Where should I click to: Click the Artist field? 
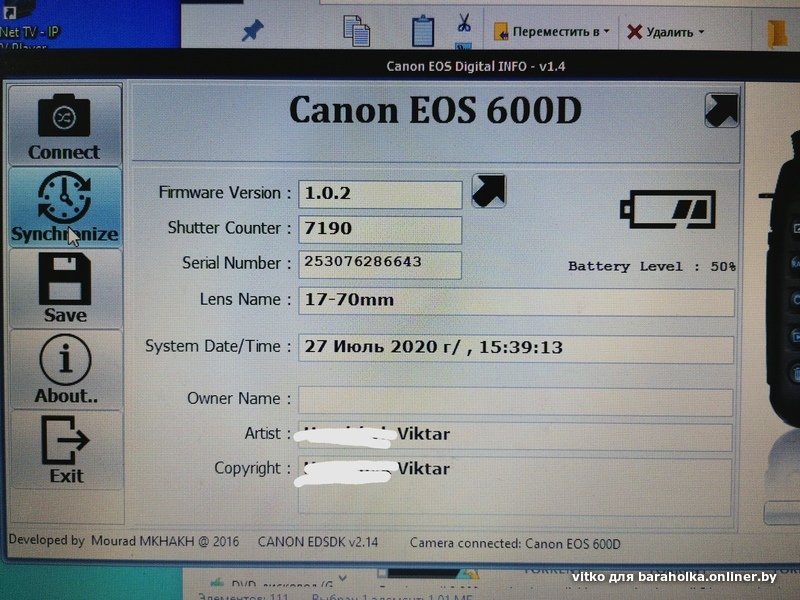(516, 436)
